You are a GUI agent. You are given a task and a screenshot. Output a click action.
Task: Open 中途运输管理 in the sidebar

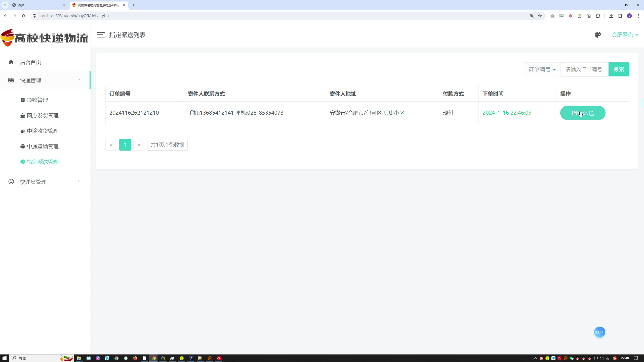[39, 146]
